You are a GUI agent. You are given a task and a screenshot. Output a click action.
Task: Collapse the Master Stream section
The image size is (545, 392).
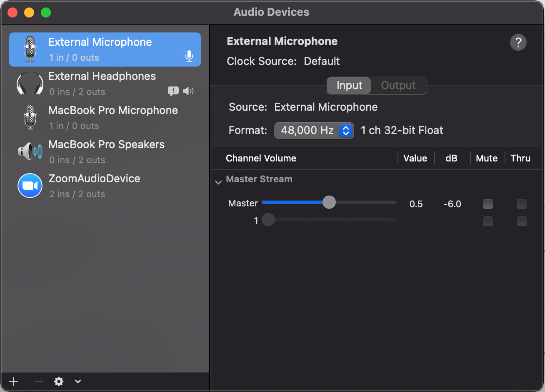218,182
